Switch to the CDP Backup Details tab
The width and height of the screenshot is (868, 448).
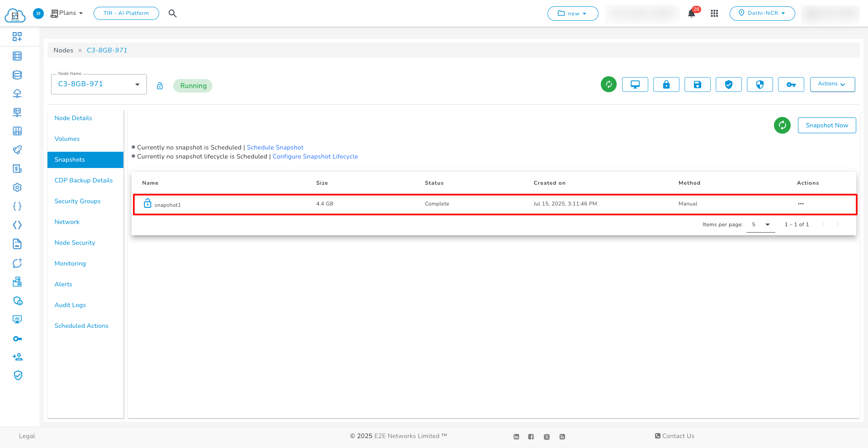pos(83,180)
